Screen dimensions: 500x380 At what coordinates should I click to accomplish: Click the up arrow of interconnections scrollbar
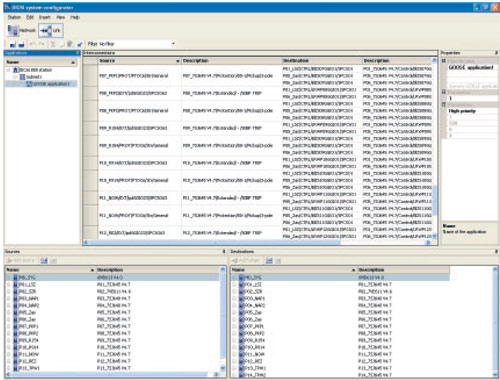[x=434, y=60]
